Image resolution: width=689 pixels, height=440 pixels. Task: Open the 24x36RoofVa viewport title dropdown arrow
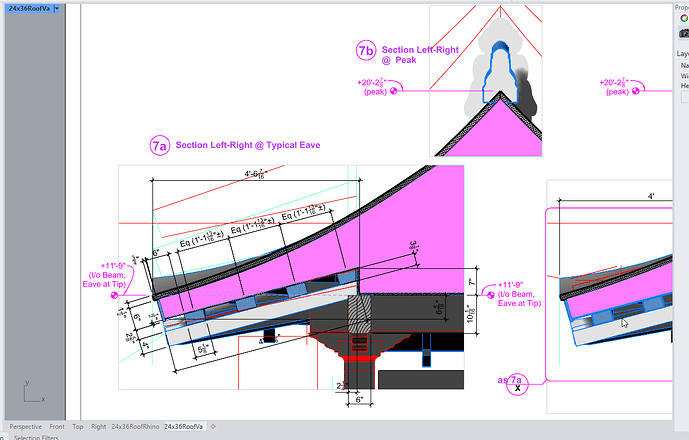coord(57,8)
